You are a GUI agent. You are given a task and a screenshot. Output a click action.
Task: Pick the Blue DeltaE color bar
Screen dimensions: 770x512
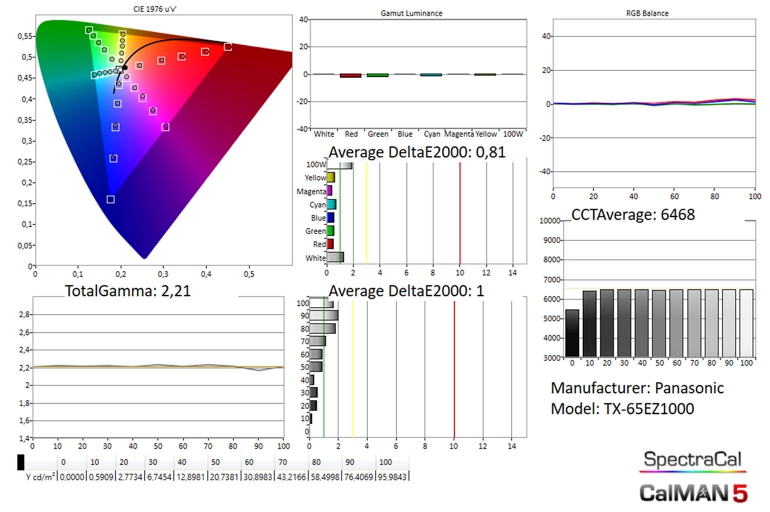tap(330, 216)
